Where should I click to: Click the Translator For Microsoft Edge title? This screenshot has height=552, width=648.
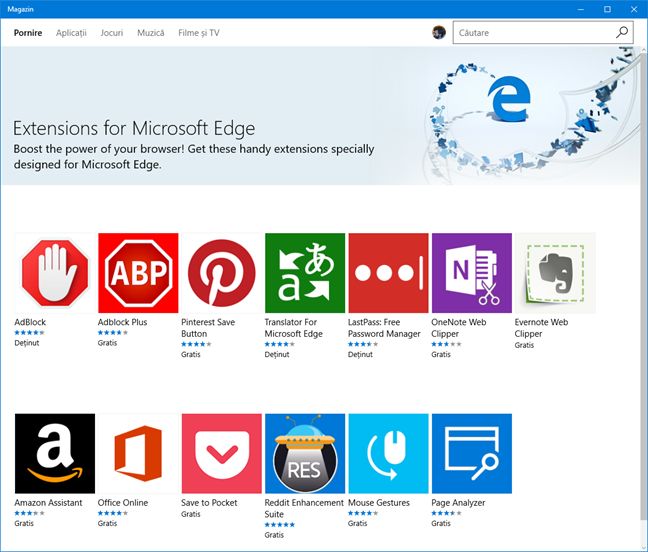click(293, 328)
